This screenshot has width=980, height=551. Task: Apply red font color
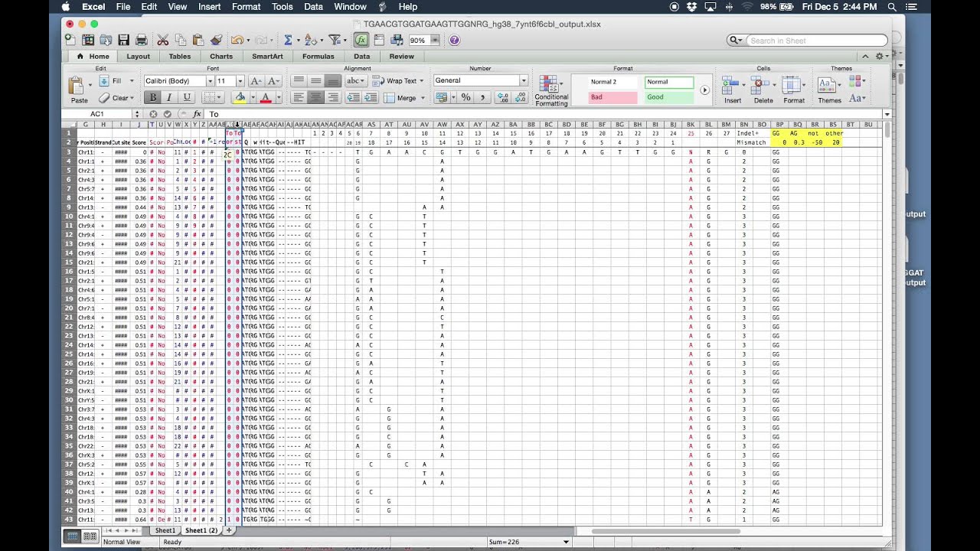click(x=266, y=97)
